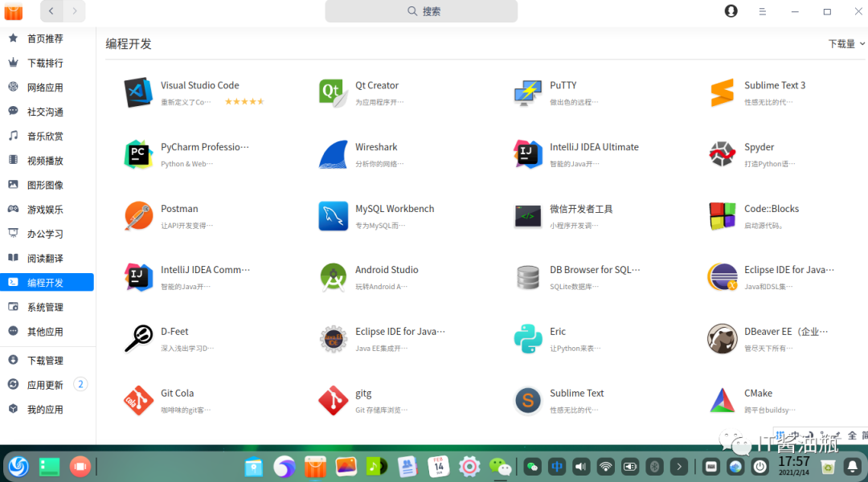The image size is (868, 482).
Task: Go back with the left arrow
Action: (51, 11)
